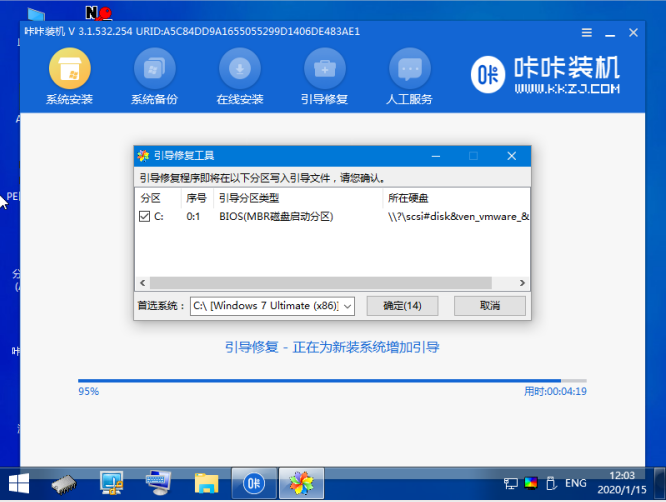Open the 系统安装 (System Install) icon
666x502 pixels.
pyautogui.click(x=69, y=69)
